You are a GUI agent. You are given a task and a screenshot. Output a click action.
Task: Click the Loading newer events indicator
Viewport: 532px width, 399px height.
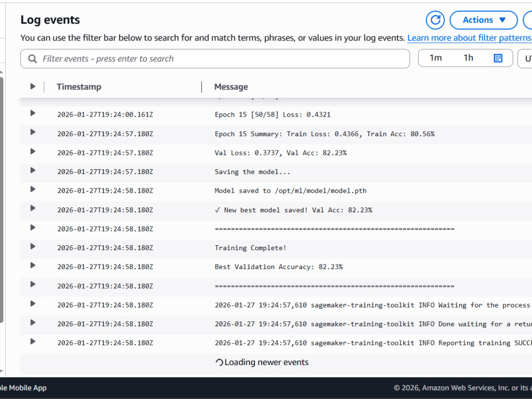262,362
